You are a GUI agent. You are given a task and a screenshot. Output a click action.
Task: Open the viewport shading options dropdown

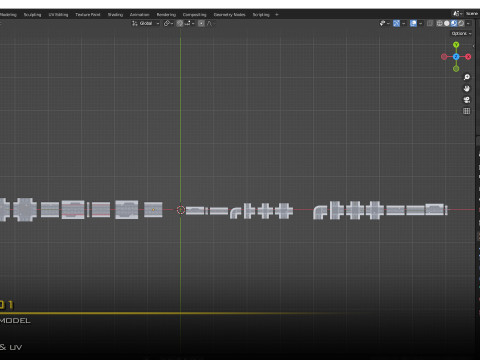(468, 23)
